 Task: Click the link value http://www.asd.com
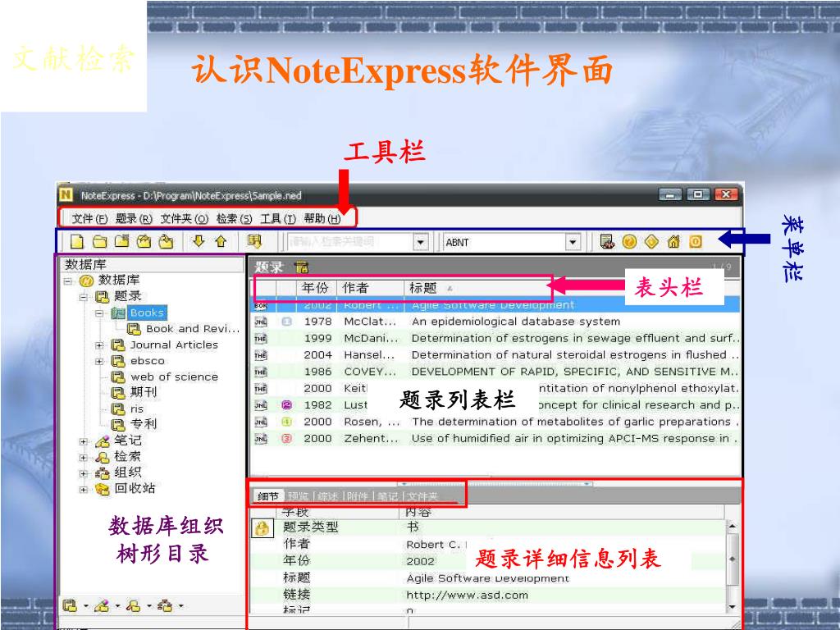(467, 595)
